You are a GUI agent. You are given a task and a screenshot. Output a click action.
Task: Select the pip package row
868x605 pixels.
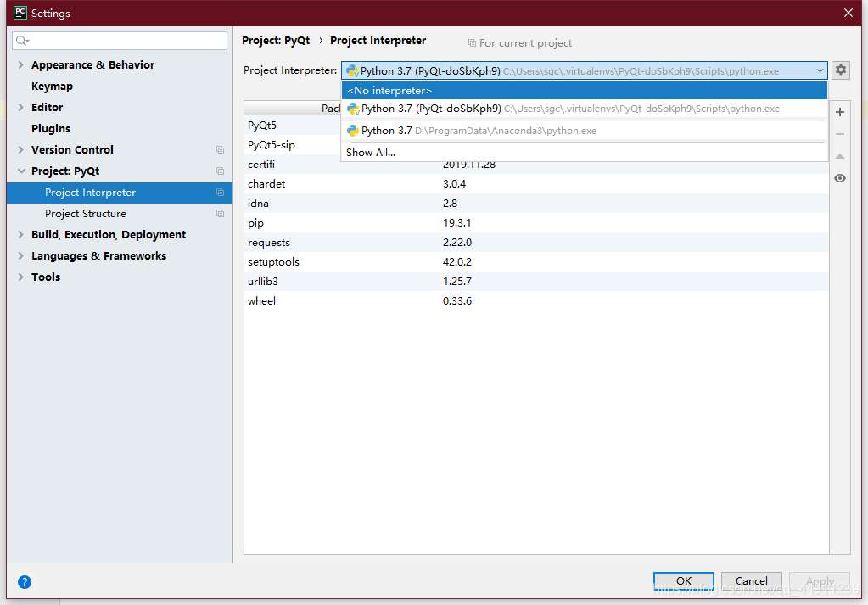pyautogui.click(x=536, y=223)
